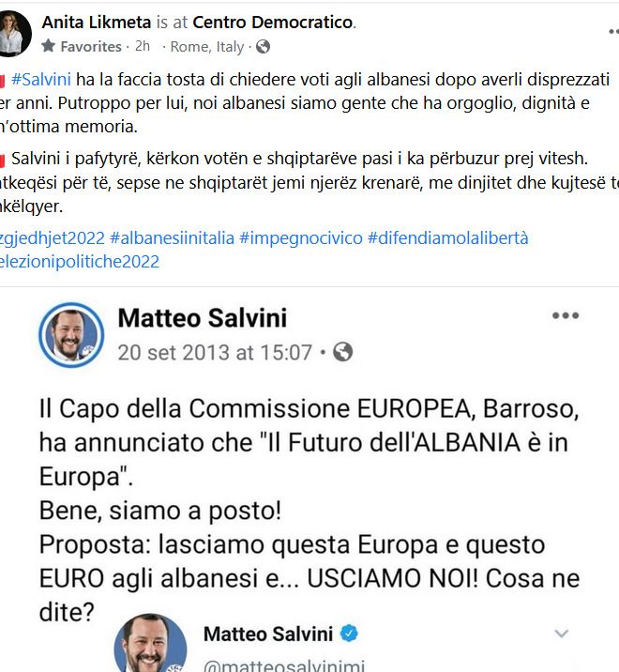This screenshot has width=619, height=672.
Task: Open the post options three-dots menu at top
Action: pos(613,31)
